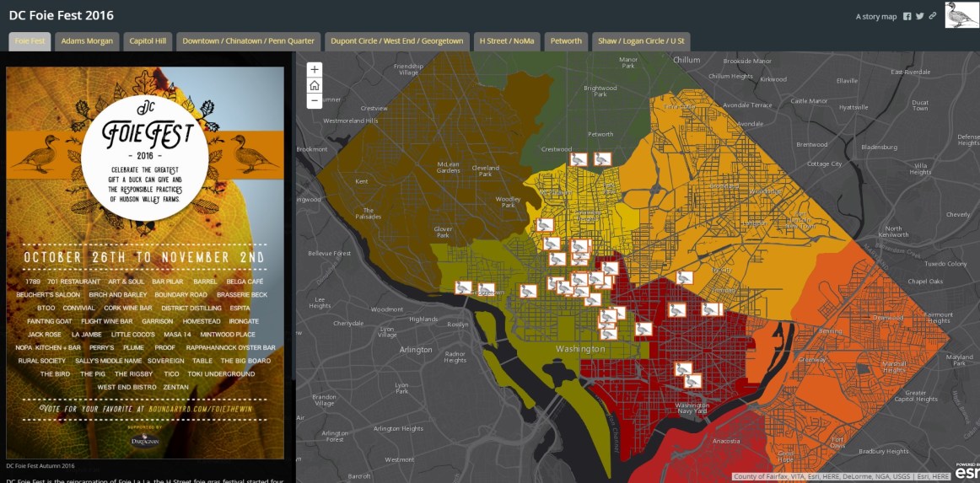This screenshot has width=980, height=483.
Task: Click the share link chain icon
Action: 933,16
